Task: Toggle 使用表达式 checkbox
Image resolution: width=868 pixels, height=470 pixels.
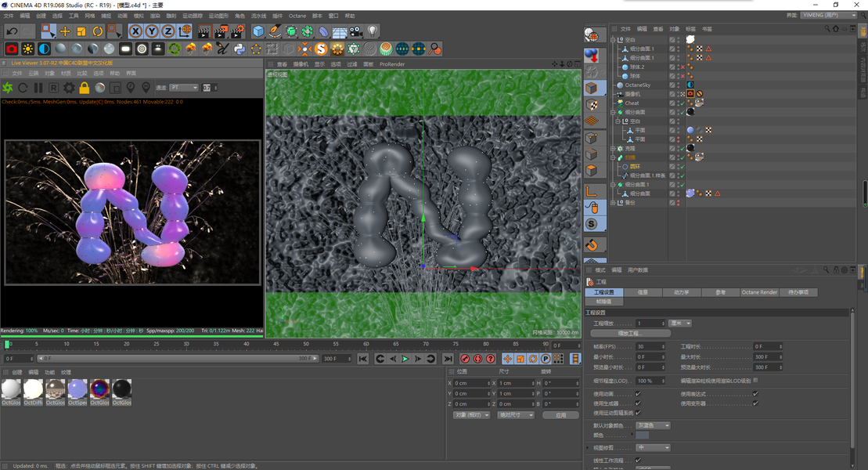Action: [755, 393]
